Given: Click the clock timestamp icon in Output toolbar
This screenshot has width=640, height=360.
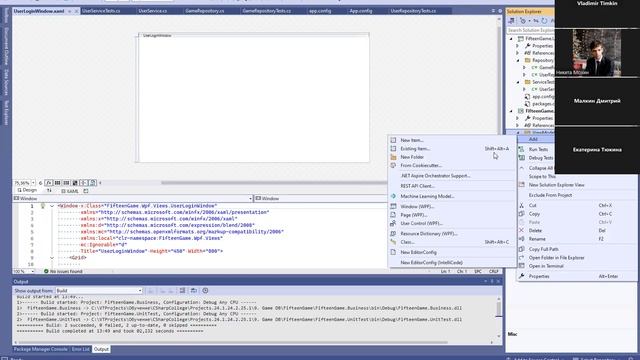Looking at the screenshot, I should click(x=205, y=291).
